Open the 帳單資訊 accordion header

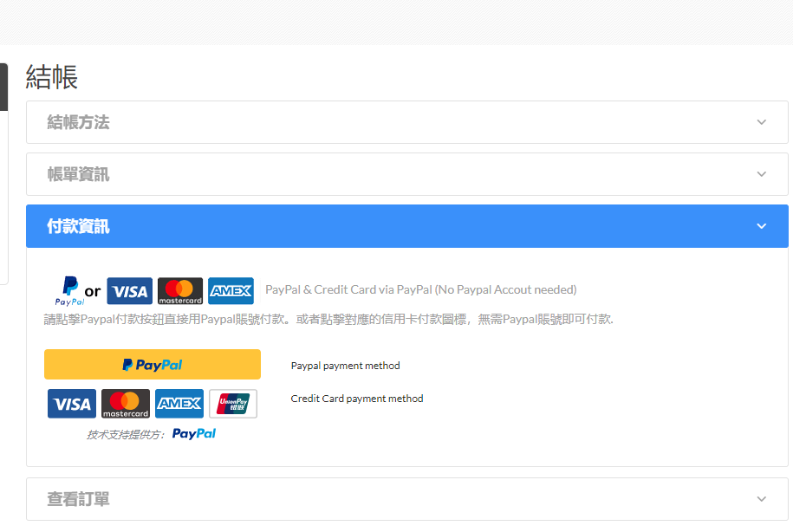click(x=407, y=174)
